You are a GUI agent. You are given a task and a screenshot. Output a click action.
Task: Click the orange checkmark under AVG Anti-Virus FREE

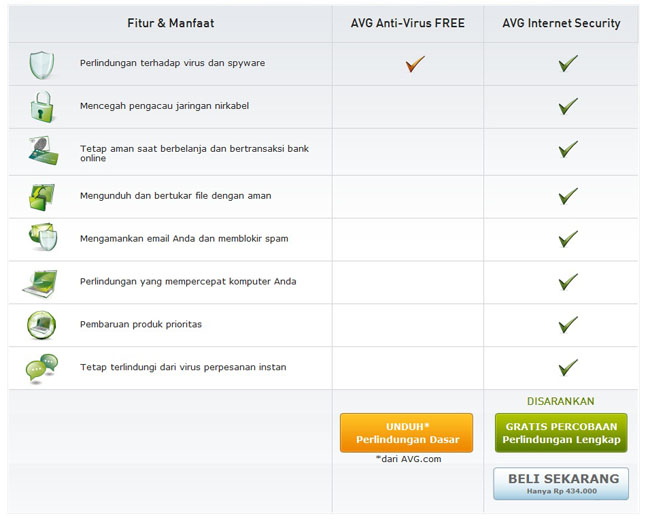pos(415,64)
